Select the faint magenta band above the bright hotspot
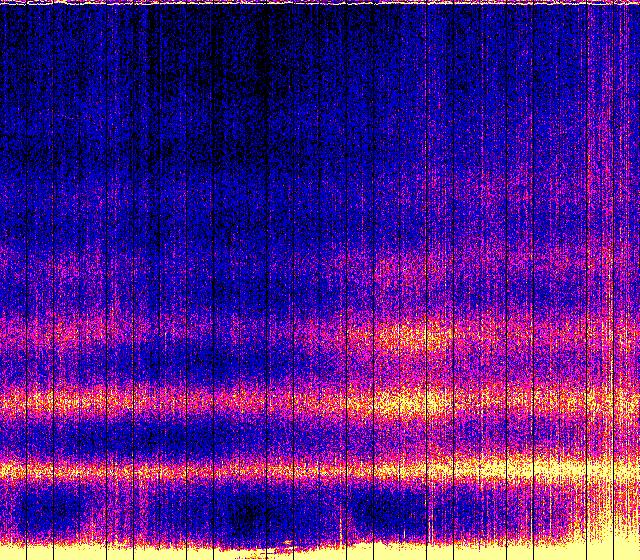 420,268
